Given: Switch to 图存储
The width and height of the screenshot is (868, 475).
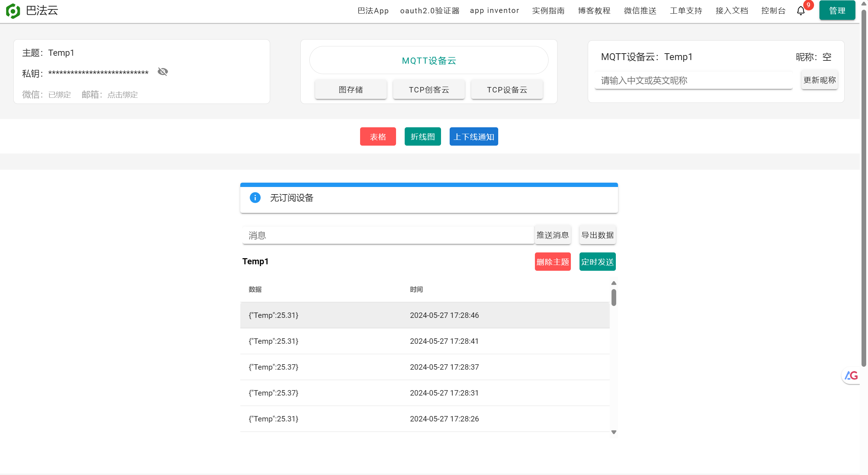Looking at the screenshot, I should pos(351,90).
